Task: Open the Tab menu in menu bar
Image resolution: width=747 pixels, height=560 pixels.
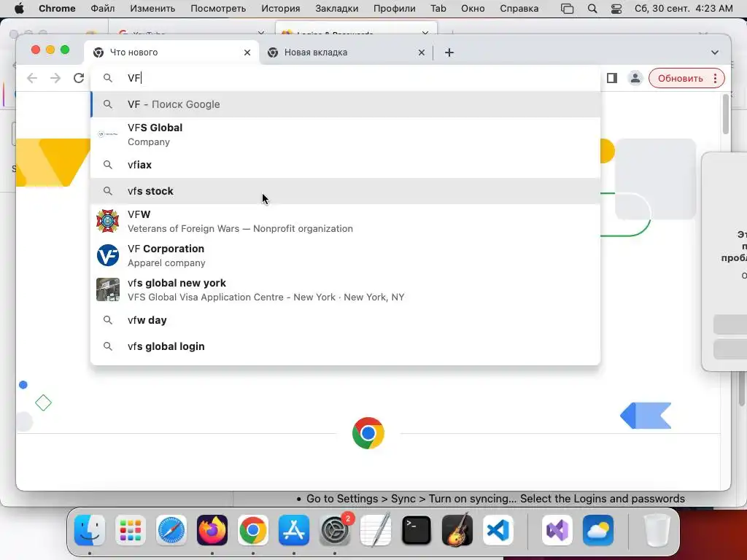Action: pos(438,9)
